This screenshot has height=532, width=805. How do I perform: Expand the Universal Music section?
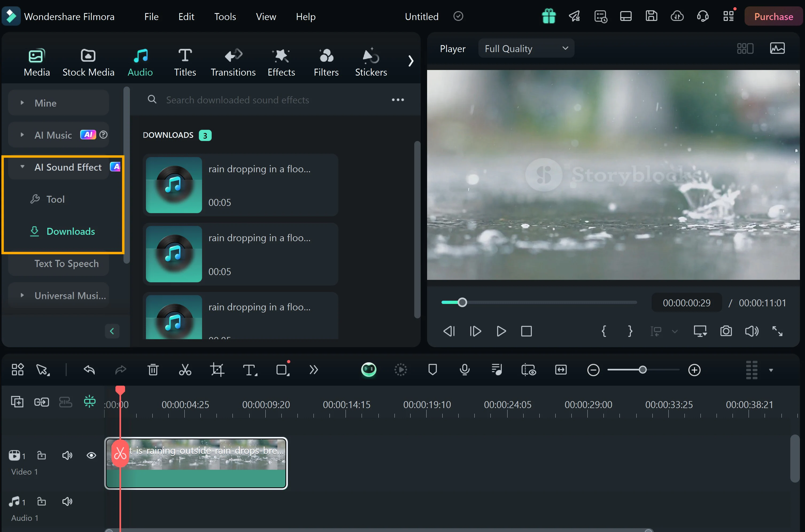pos(21,295)
